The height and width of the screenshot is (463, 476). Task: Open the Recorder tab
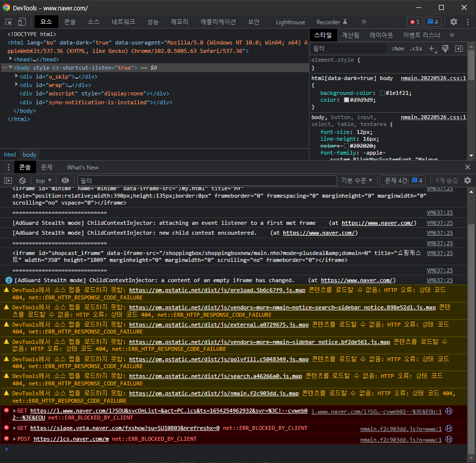tap(332, 22)
